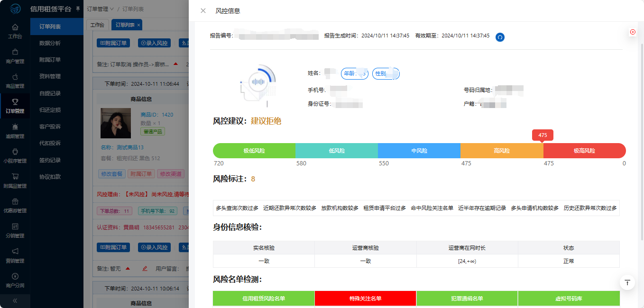Click the red edit pencil beside 备注: 暂无
This screenshot has height=308, width=644.
click(145, 269)
